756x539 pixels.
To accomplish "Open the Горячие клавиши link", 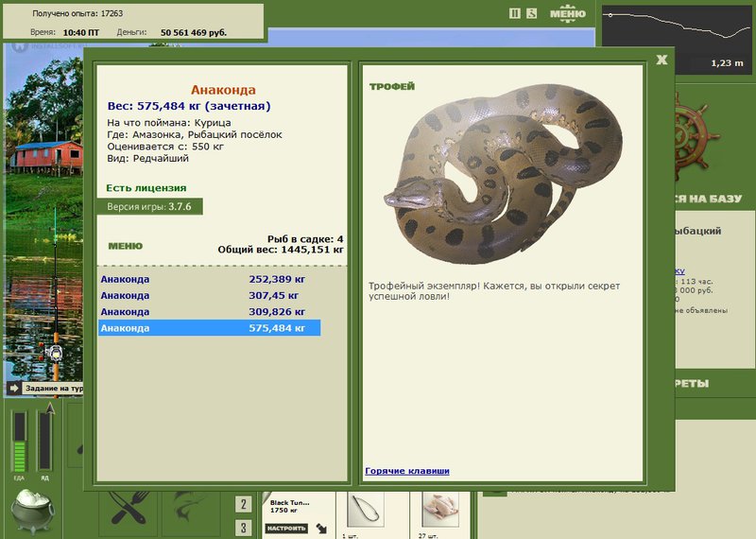I will pyautogui.click(x=407, y=471).
